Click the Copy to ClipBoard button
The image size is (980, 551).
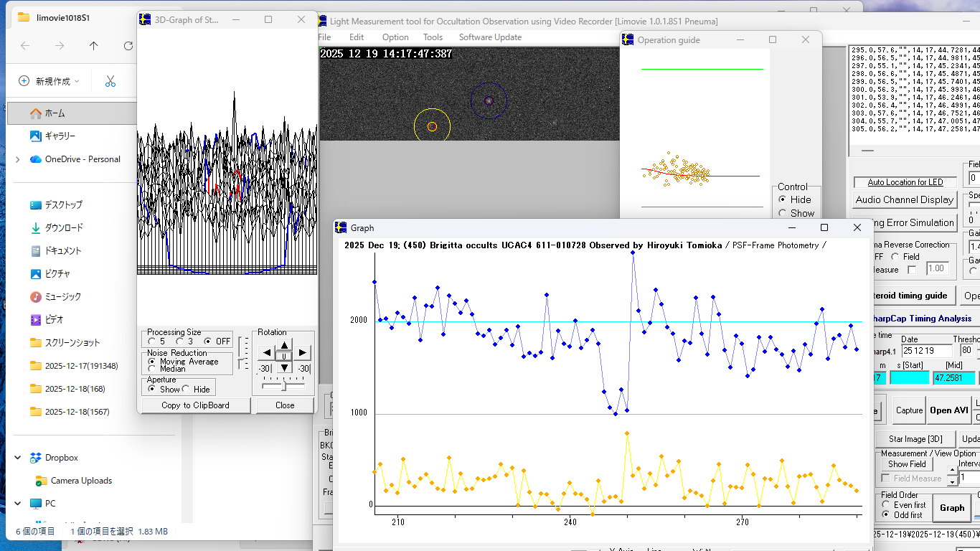coord(195,405)
